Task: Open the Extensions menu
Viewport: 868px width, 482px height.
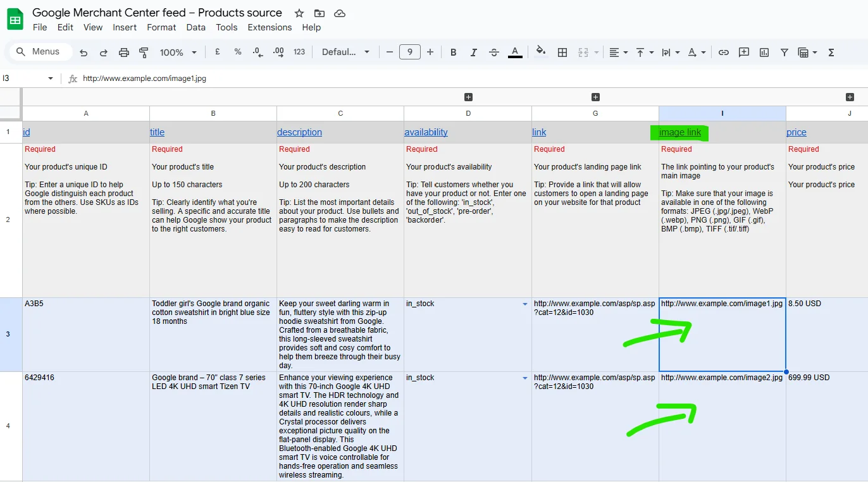Action: (x=270, y=27)
